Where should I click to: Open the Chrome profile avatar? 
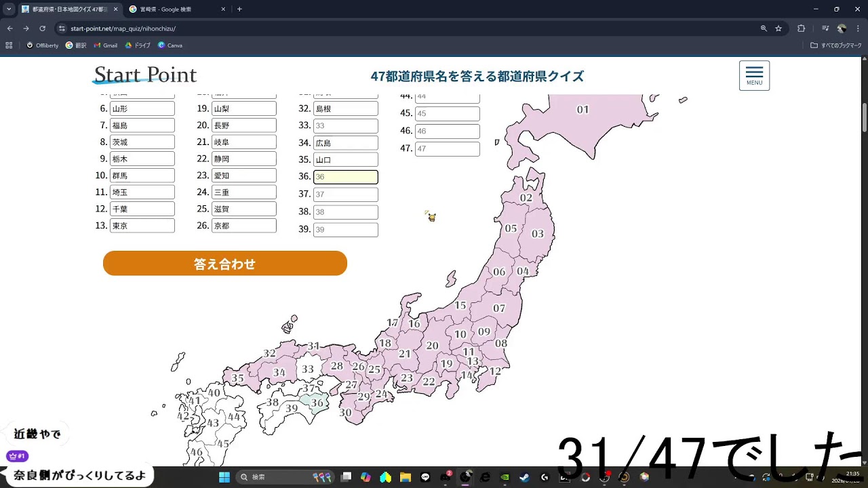click(x=842, y=28)
